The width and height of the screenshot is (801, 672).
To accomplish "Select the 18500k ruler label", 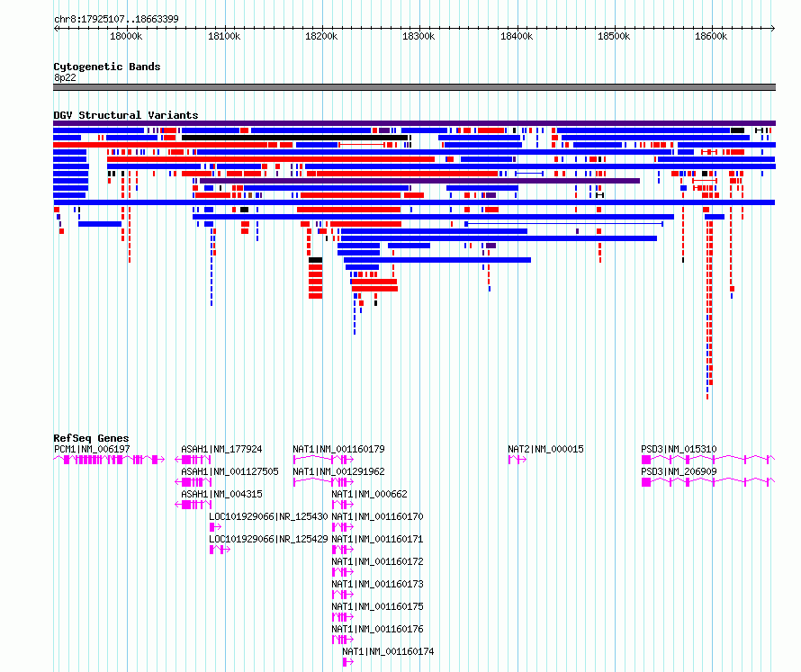I will (614, 36).
